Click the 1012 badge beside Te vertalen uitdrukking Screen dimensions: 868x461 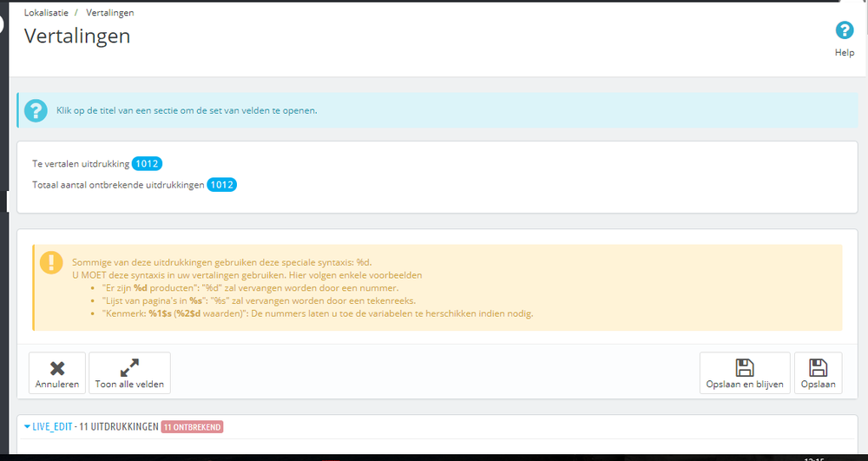click(x=147, y=164)
